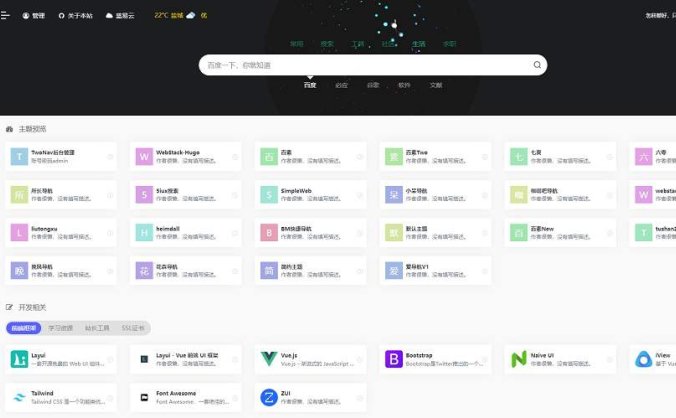Open the heimdall theme card

[x=185, y=233]
